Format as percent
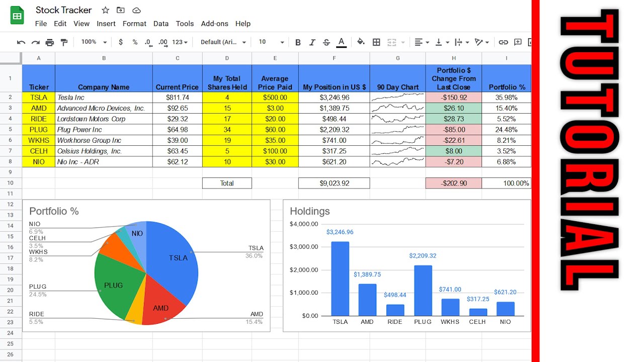 click(x=135, y=42)
